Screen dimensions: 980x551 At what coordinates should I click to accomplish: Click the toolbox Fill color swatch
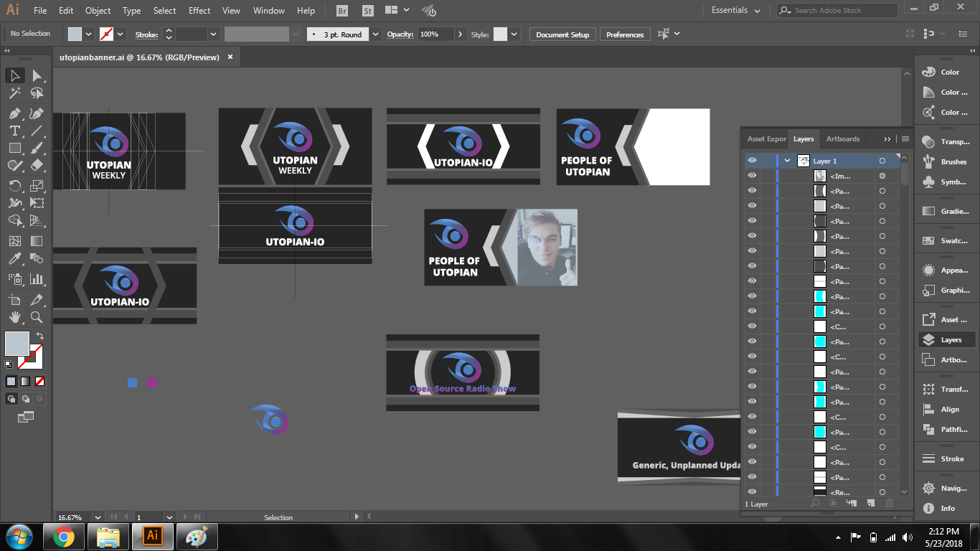click(x=17, y=344)
